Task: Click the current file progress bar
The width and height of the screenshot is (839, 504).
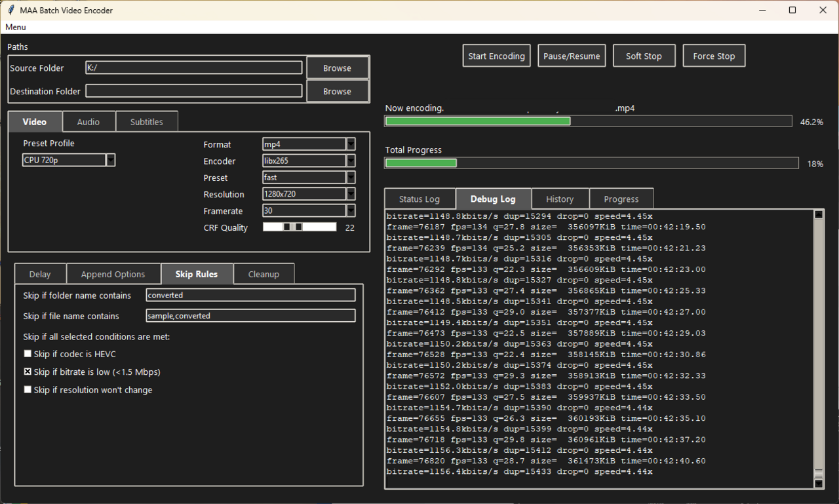Action: (588, 121)
